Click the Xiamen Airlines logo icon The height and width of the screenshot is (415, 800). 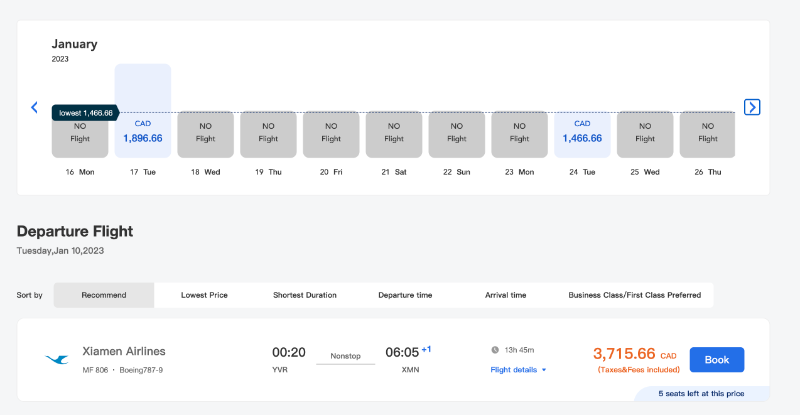point(57,359)
